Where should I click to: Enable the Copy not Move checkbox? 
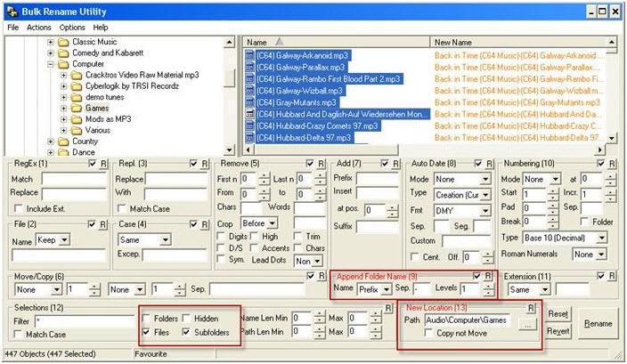click(428, 333)
